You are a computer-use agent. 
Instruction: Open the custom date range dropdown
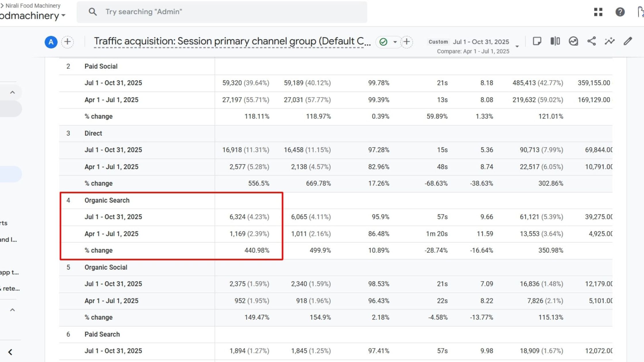tap(517, 46)
